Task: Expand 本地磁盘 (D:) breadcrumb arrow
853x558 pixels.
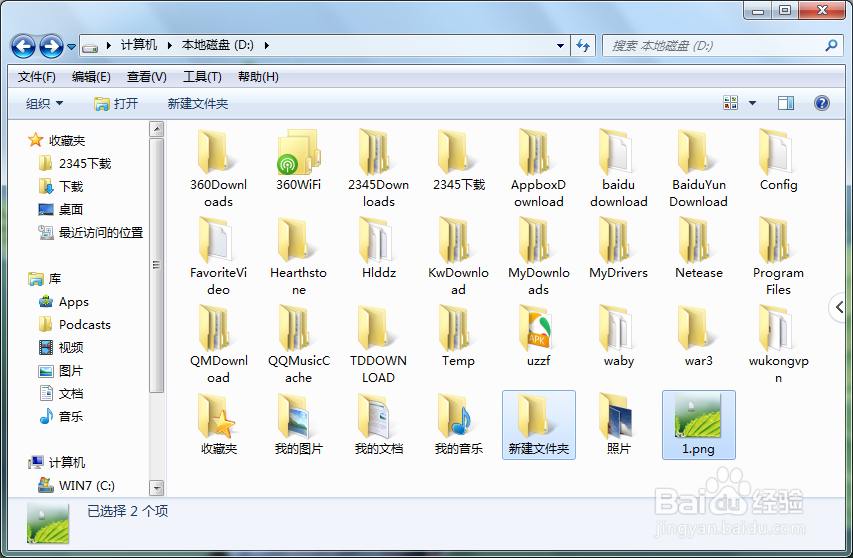Action: point(267,45)
